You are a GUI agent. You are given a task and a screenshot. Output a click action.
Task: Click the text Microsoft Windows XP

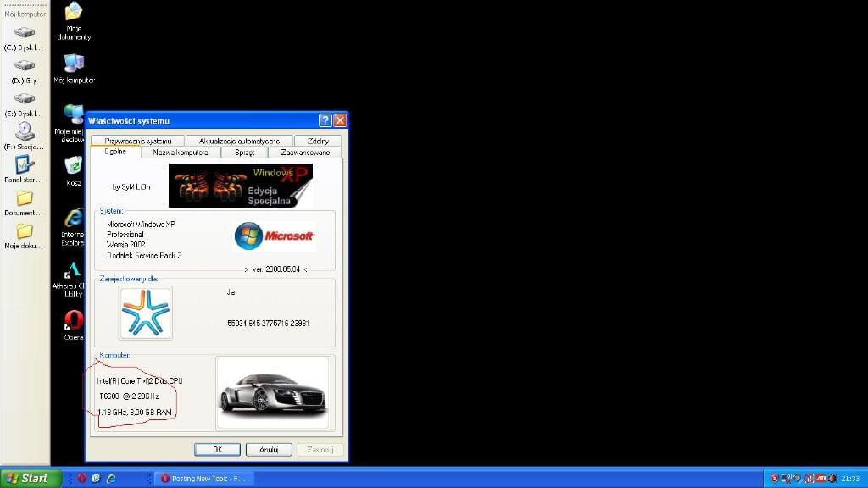coord(141,224)
